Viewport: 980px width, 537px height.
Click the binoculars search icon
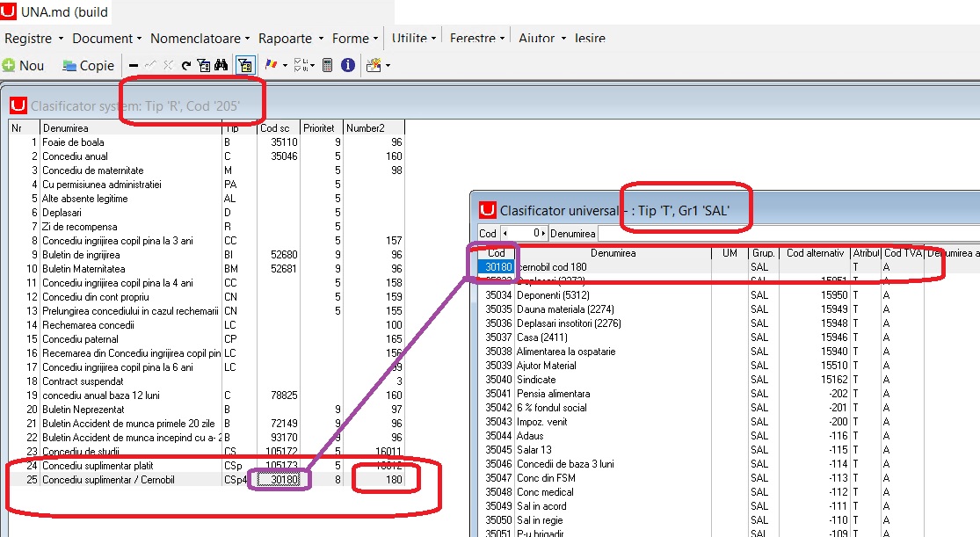tap(221, 66)
